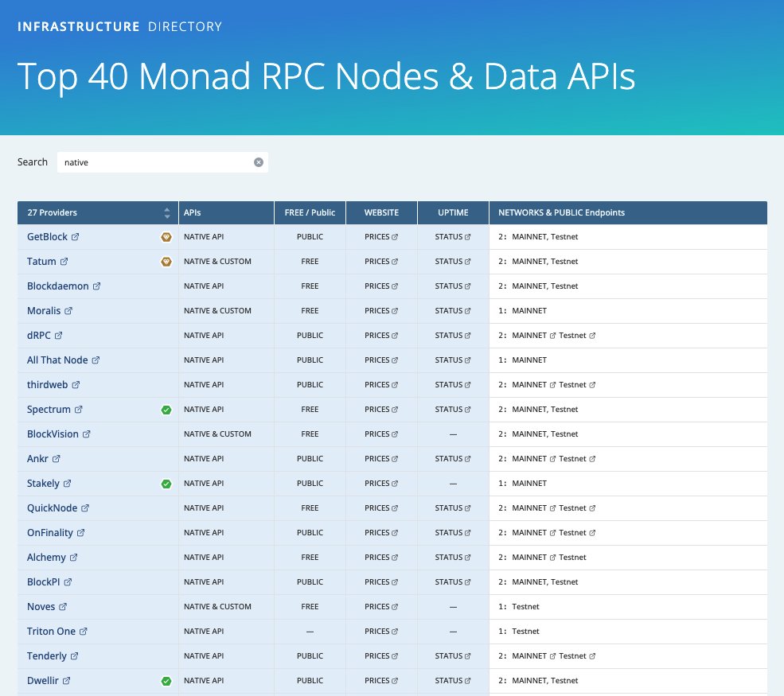The image size is (784, 696).
Task: Open Blockdaemon external link icon
Action: click(x=96, y=286)
